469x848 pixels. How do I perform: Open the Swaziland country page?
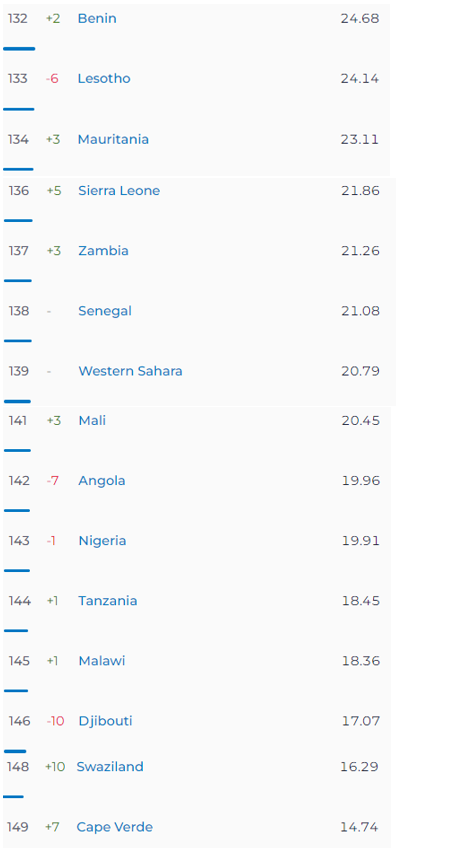pos(110,767)
